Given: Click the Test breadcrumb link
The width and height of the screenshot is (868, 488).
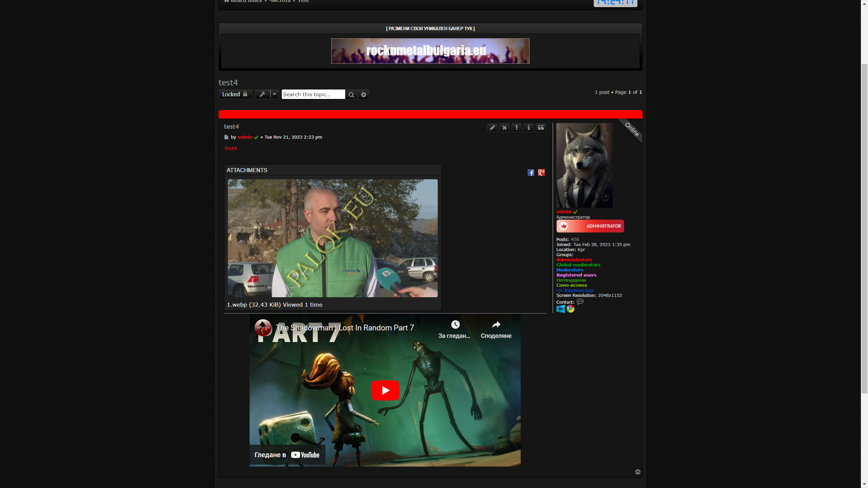Looking at the screenshot, I should pos(303,1).
